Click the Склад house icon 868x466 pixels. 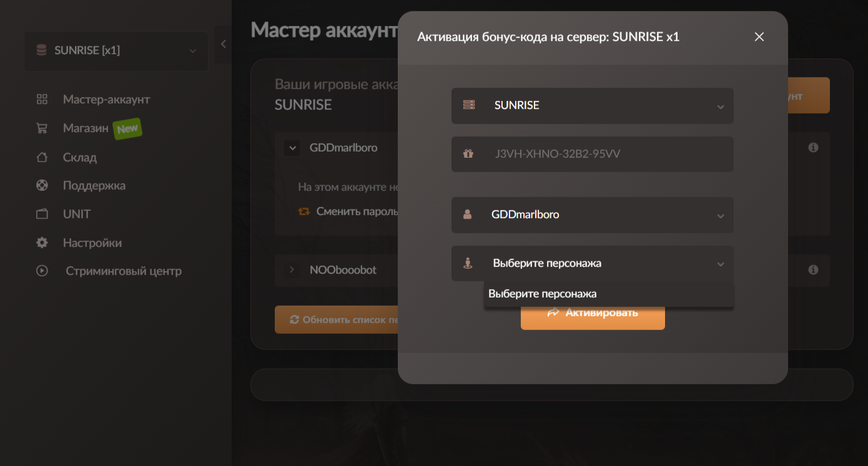point(42,157)
